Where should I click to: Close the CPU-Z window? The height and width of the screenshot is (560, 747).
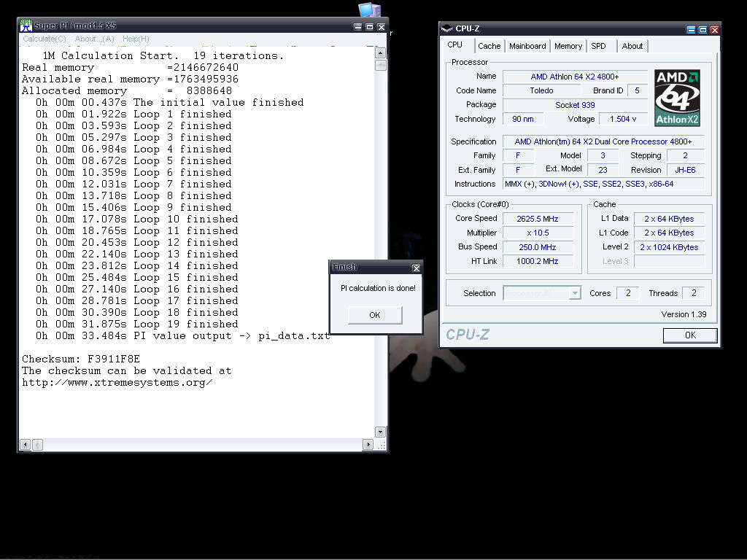coord(715,29)
